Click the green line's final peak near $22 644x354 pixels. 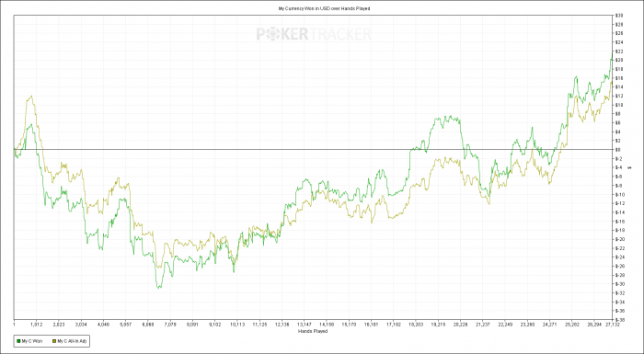coord(612,52)
